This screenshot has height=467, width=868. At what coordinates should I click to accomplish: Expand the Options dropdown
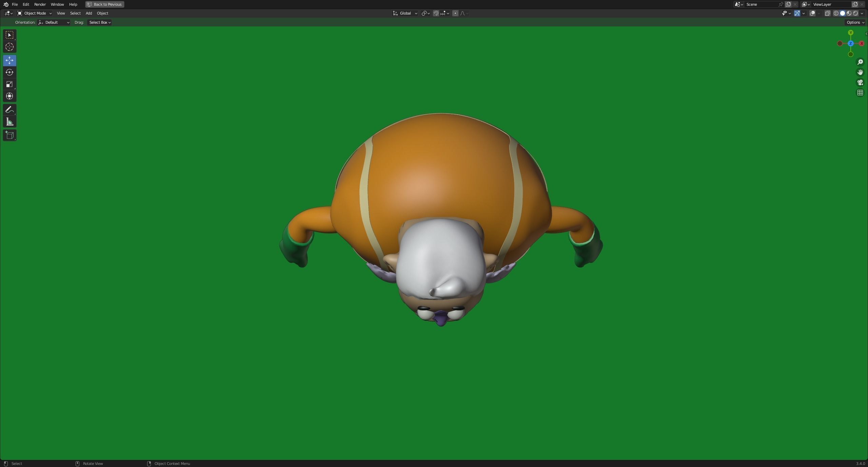pos(855,22)
